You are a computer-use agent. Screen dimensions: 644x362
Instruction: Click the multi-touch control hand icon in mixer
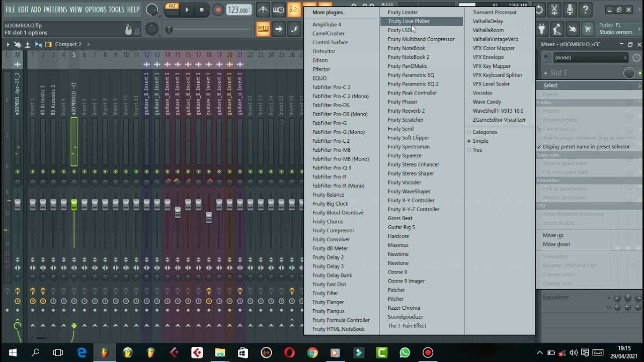[x=18, y=44]
